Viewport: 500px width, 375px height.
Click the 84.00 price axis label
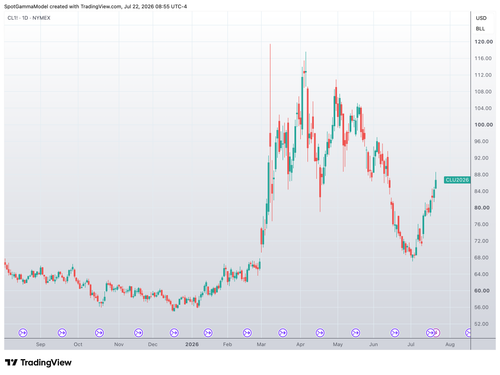click(482, 191)
